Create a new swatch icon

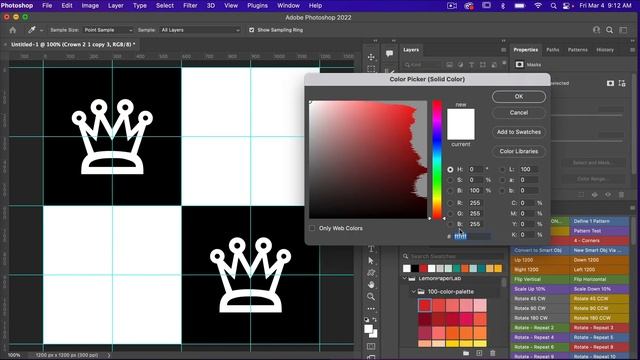pyautogui.click(x=479, y=353)
